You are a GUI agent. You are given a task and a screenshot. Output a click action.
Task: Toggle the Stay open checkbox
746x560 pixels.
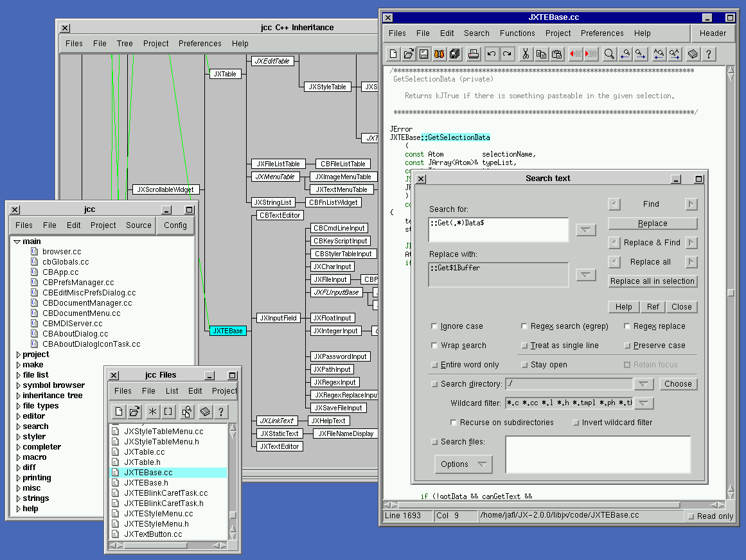tap(524, 365)
